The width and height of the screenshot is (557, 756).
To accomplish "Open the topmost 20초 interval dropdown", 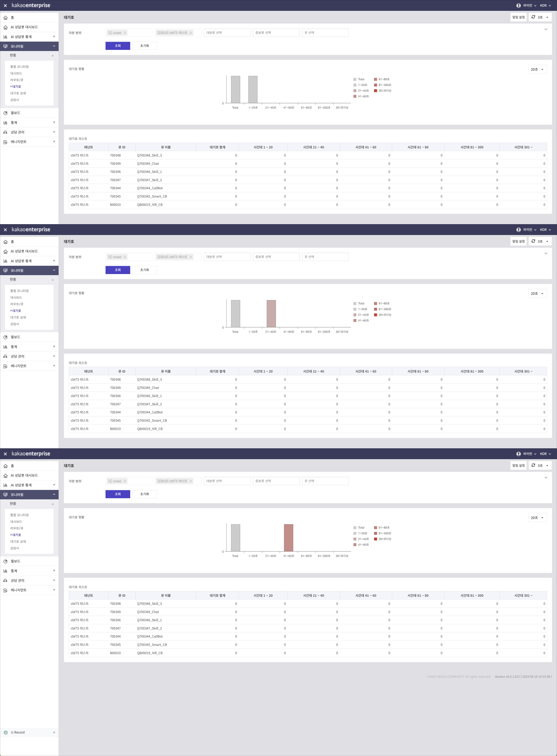I will tap(537, 69).
